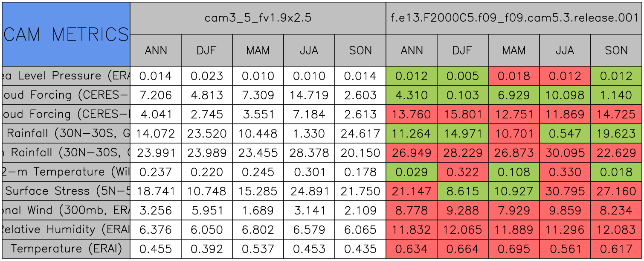
Task: Select the Relative Humidity row label
Action: tap(66, 230)
